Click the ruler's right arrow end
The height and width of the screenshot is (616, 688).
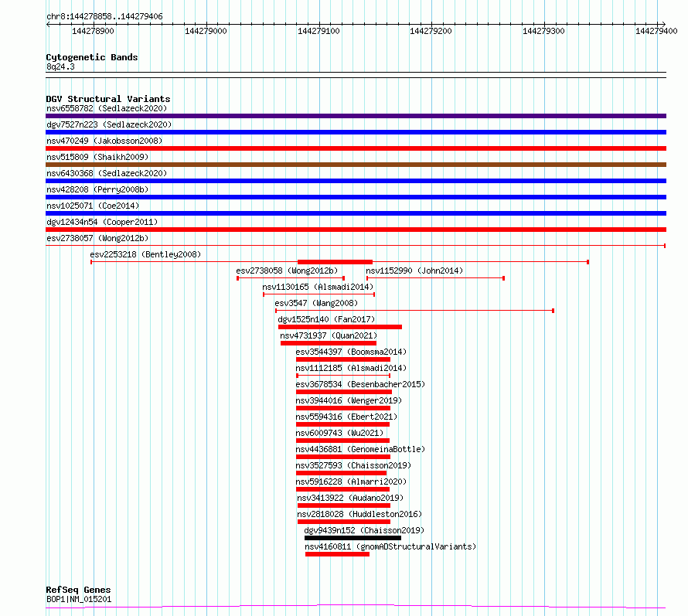tap(663, 25)
